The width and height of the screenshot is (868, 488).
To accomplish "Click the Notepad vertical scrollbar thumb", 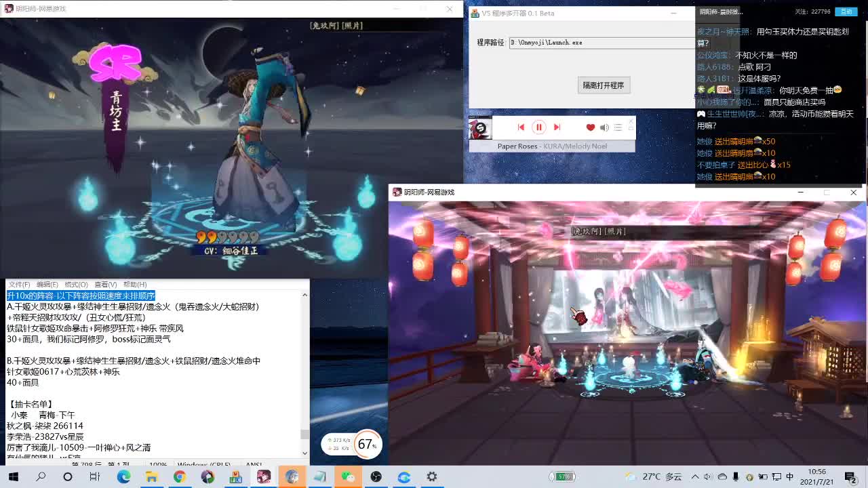I will click(x=304, y=434).
